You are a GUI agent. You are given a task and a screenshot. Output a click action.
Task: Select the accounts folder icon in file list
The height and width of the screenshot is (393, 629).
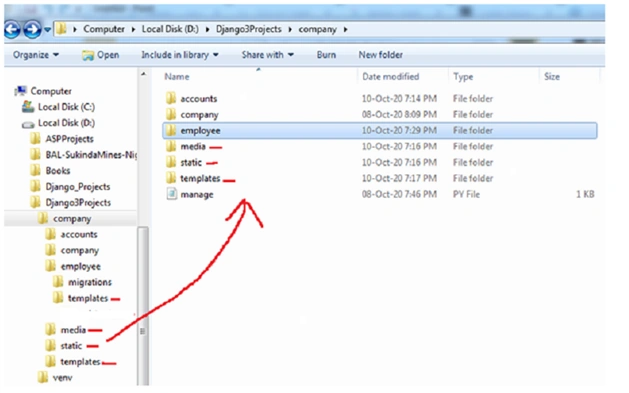coord(171,98)
